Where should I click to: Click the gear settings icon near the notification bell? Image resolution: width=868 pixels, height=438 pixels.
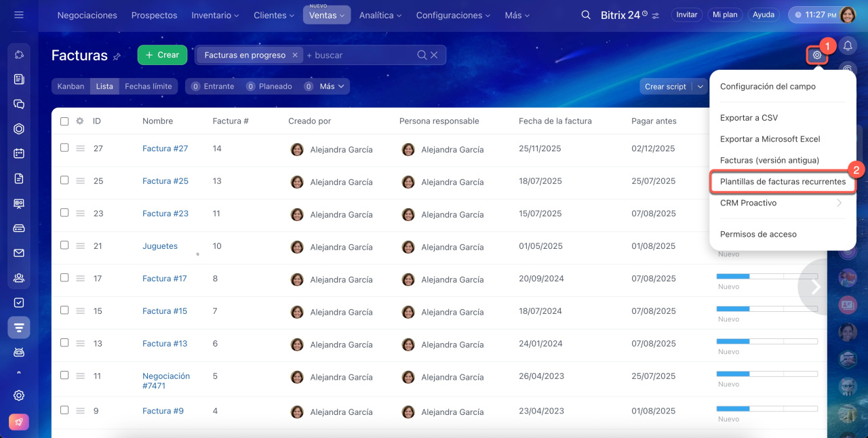tap(816, 55)
